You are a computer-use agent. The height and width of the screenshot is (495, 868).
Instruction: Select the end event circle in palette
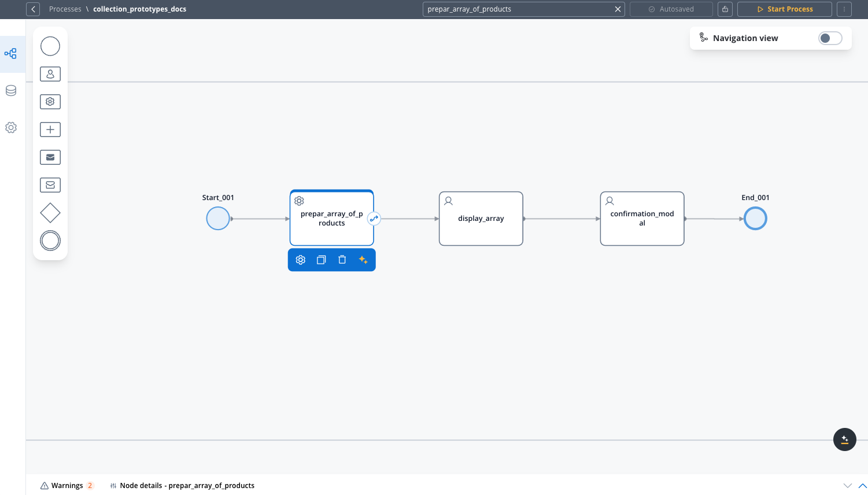point(50,241)
